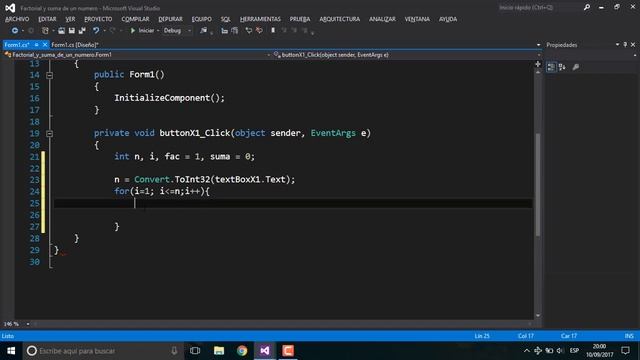This screenshot has width=640, height=360.
Task: Click the Find in Files toolbar icon
Action: [203, 31]
